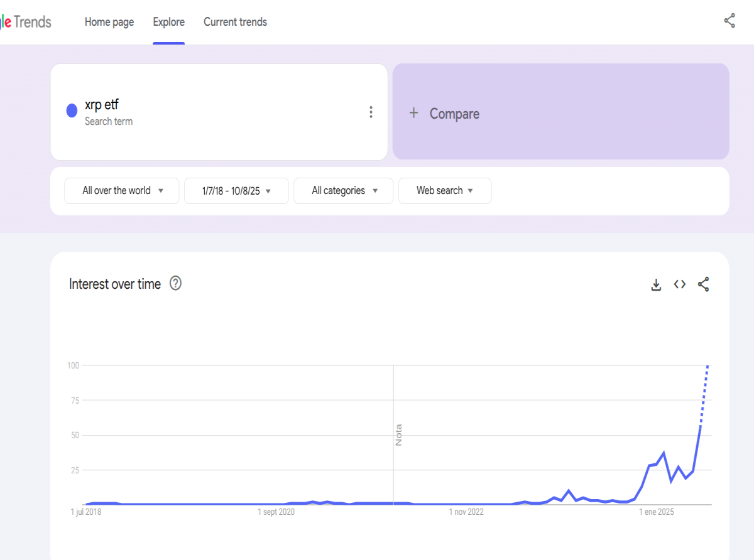Open help for Interest over time
The height and width of the screenshot is (560, 754).
[176, 283]
